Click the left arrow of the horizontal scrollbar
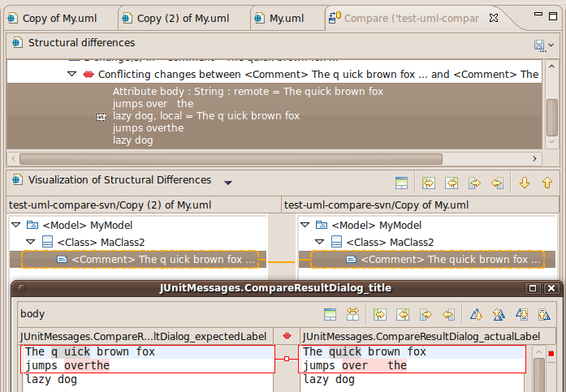 13,159
